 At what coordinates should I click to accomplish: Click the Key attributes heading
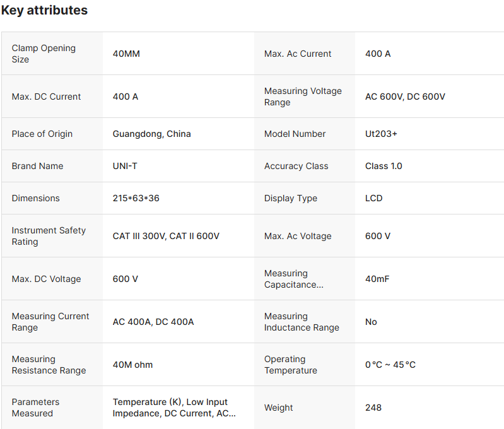point(44,11)
